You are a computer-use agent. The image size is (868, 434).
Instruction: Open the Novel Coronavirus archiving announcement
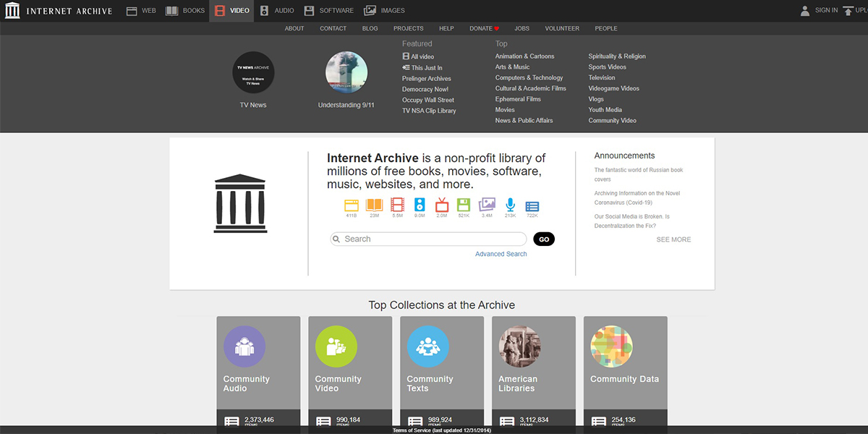tap(637, 197)
